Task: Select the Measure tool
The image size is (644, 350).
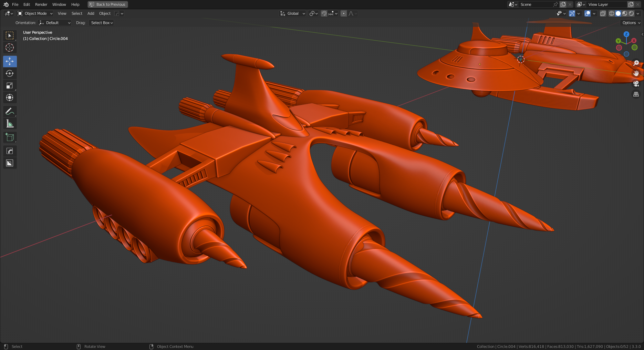Action: [10, 123]
